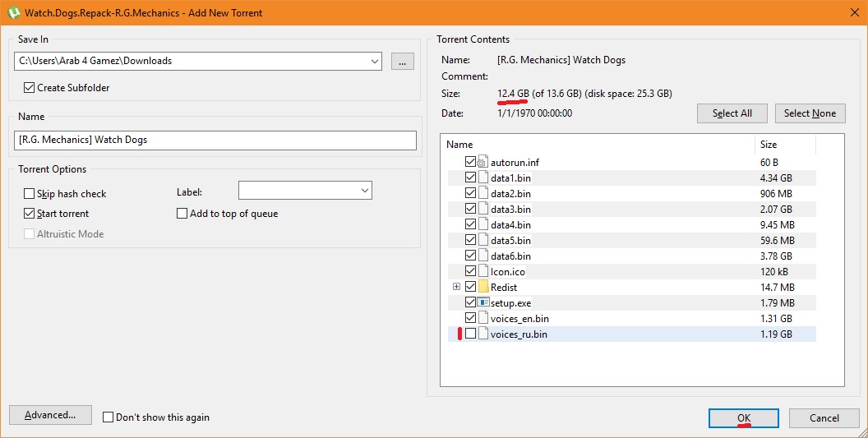Viewport: 868px width, 438px height.
Task: Click the Icon.ico file icon
Action: 483,272
